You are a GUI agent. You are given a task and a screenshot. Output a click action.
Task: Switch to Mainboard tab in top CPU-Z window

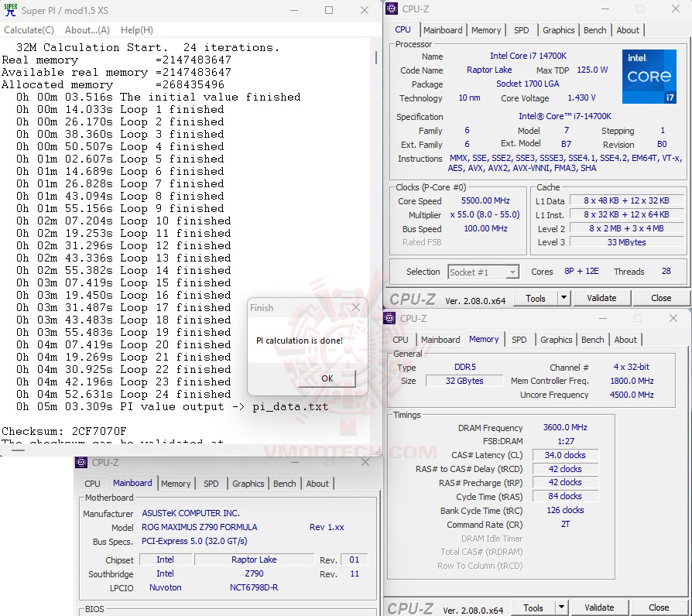pyautogui.click(x=443, y=30)
